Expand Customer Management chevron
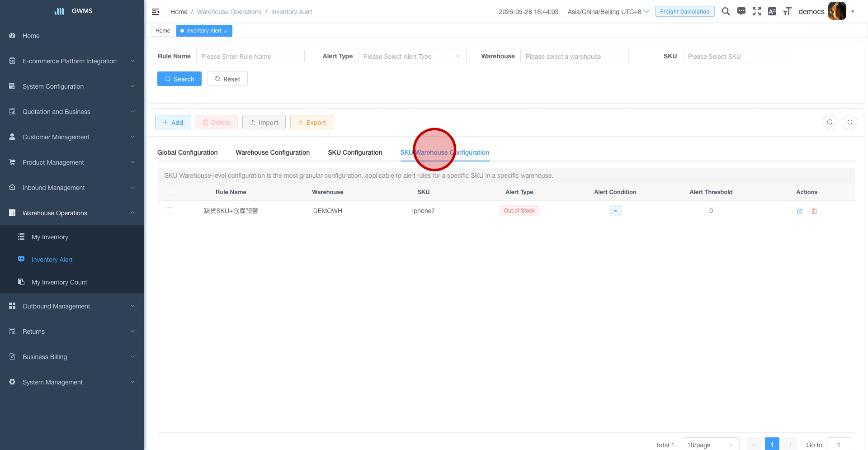Screen dimensions: 868x450 tap(132, 137)
